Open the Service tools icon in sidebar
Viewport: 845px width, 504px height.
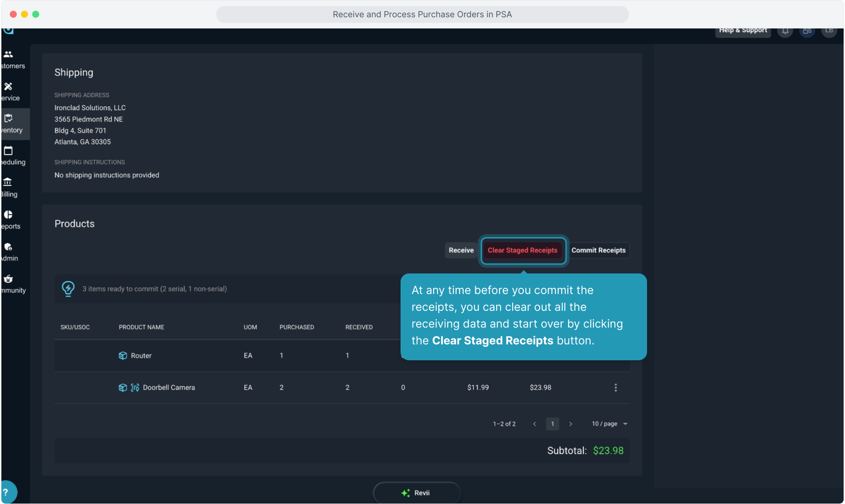click(x=8, y=87)
